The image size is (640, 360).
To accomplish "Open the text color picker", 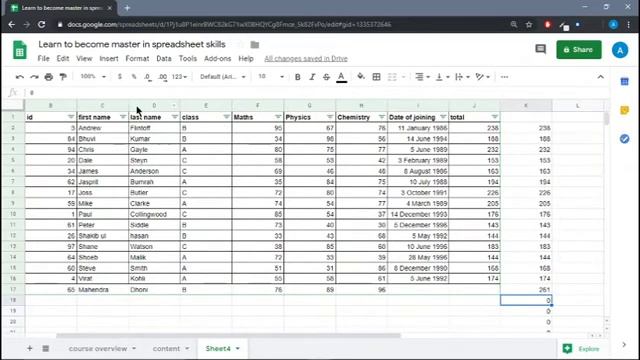I will click(x=341, y=77).
